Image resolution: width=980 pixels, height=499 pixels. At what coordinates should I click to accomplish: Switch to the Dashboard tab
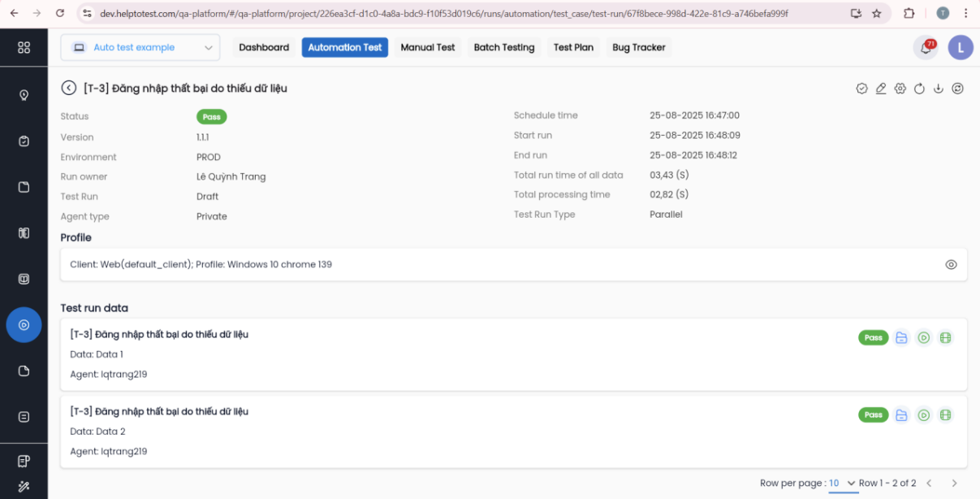point(264,48)
